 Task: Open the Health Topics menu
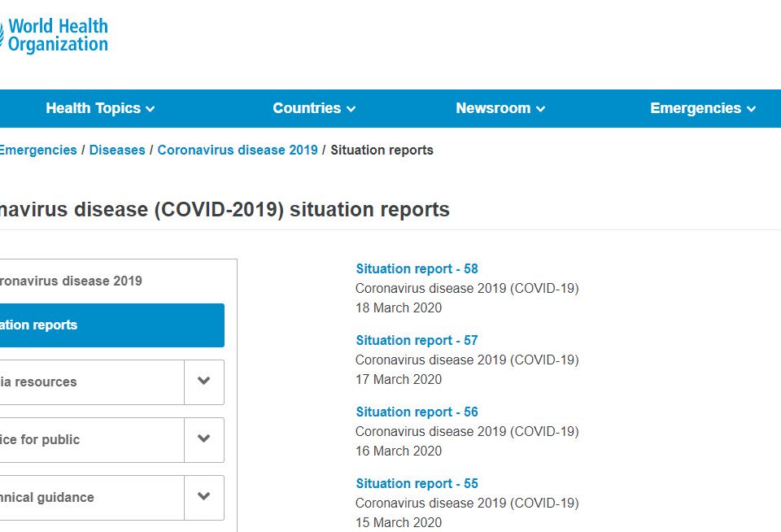tap(100, 108)
